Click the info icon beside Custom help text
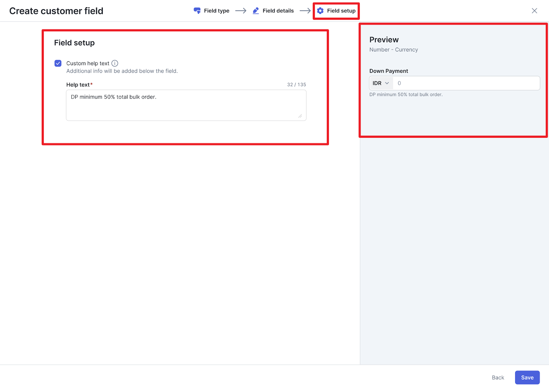 pyautogui.click(x=115, y=63)
